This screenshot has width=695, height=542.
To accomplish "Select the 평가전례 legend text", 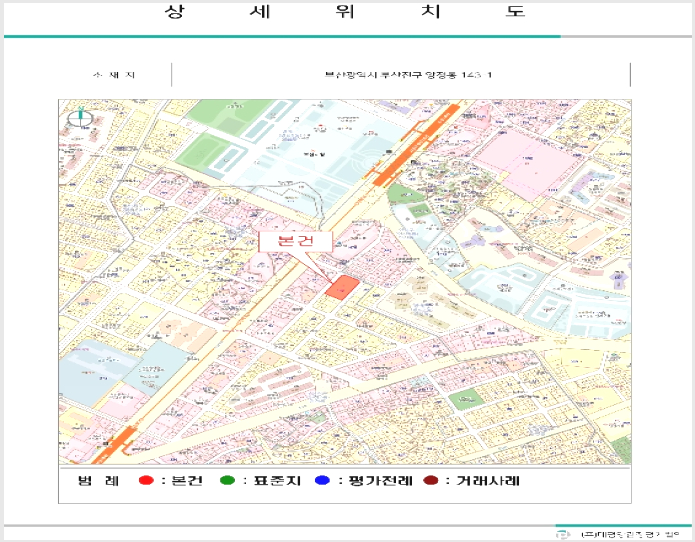I will 380,481.
